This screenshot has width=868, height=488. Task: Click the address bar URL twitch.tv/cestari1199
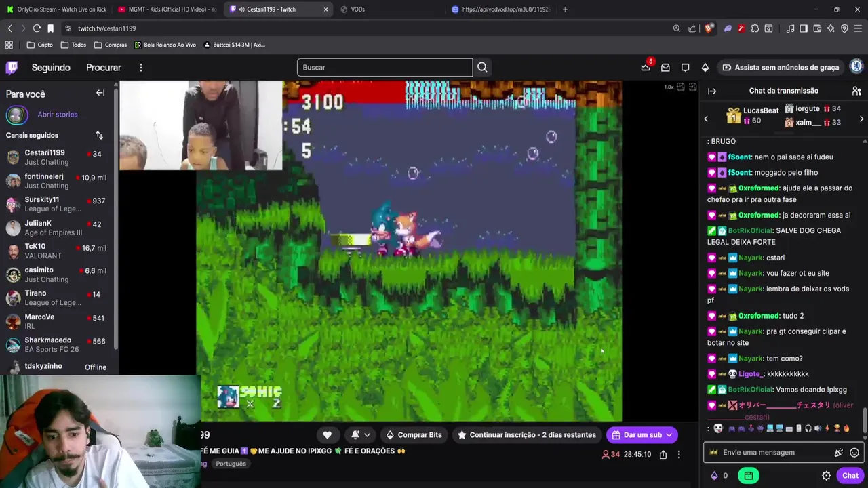pyautogui.click(x=106, y=28)
